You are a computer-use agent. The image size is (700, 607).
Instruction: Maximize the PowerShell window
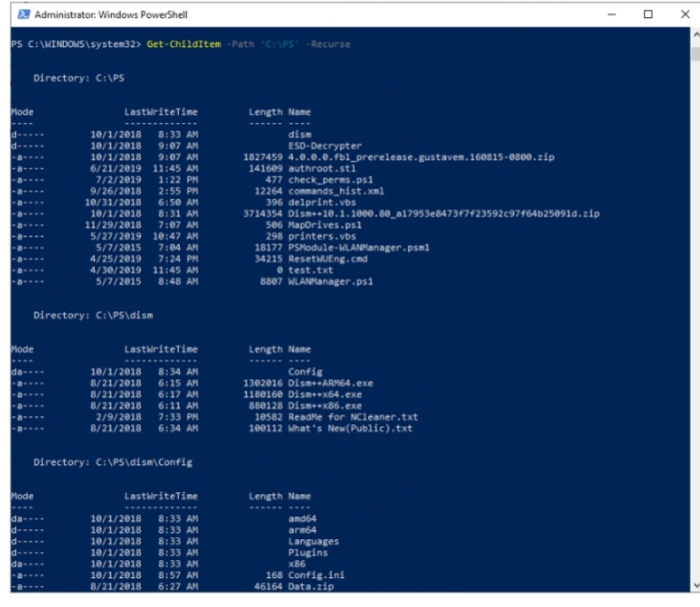click(x=648, y=15)
